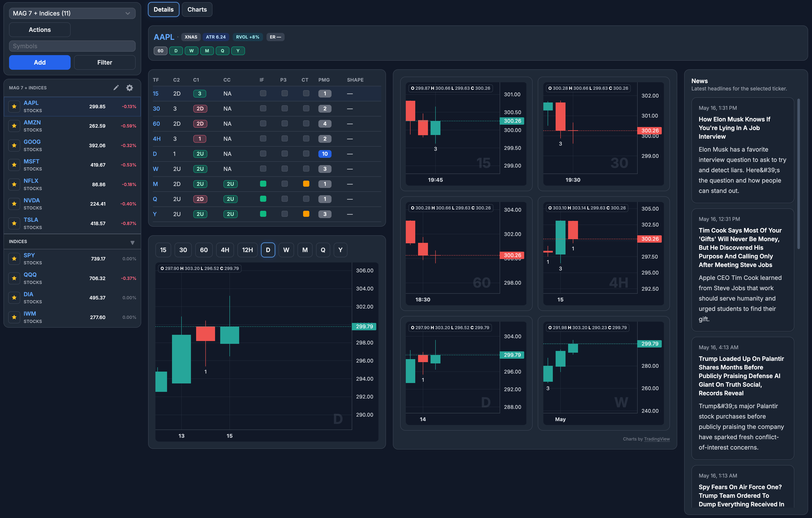Click the blue Add button
Viewport: 812px width, 518px height.
click(40, 62)
